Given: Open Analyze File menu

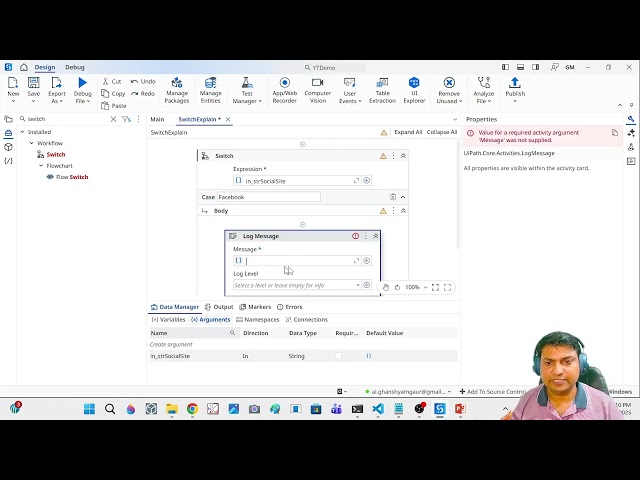Looking at the screenshot, I should point(484,90).
